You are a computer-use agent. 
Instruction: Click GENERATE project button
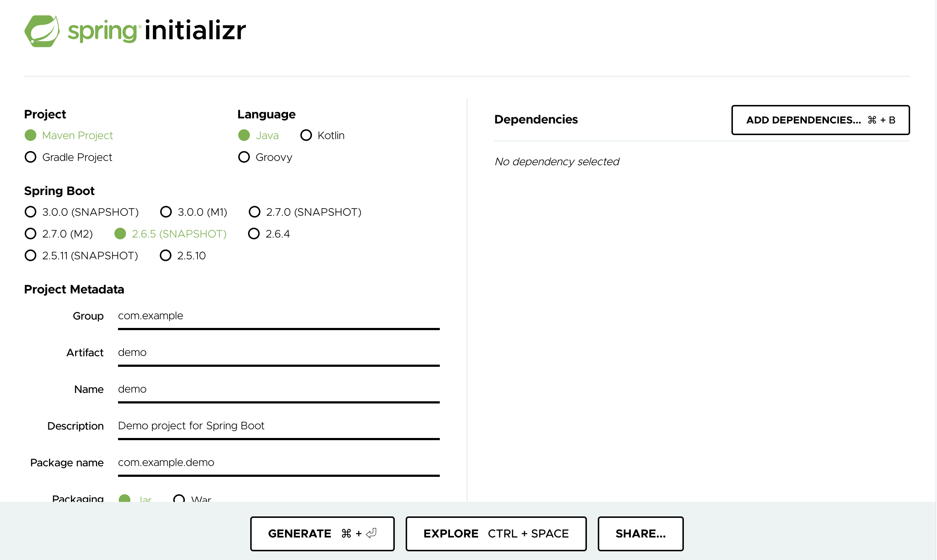[323, 533]
